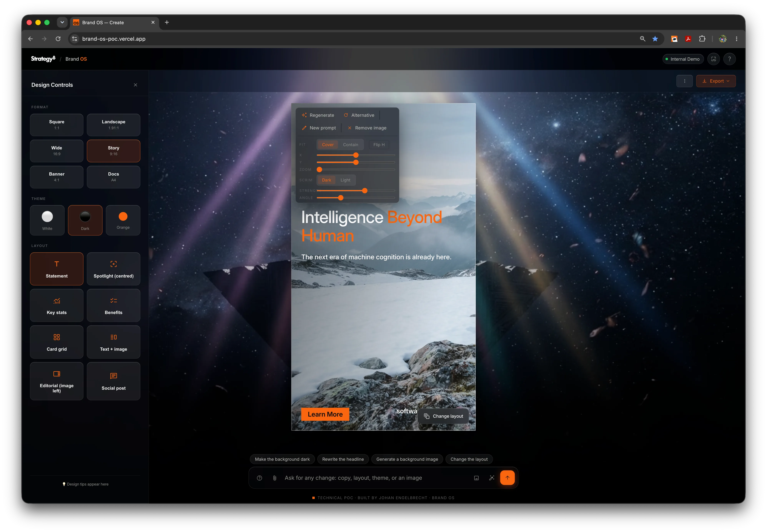
Task: Select the Square 1:1 format
Action: point(57,125)
